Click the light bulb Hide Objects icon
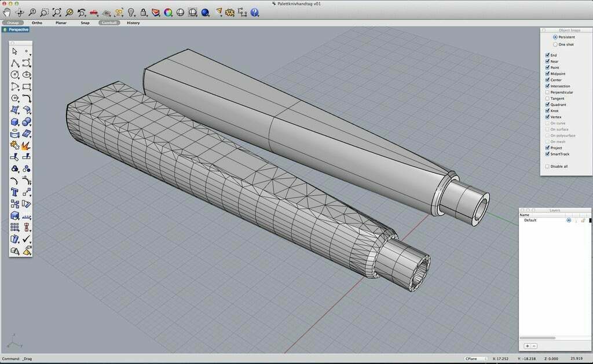 [131, 13]
